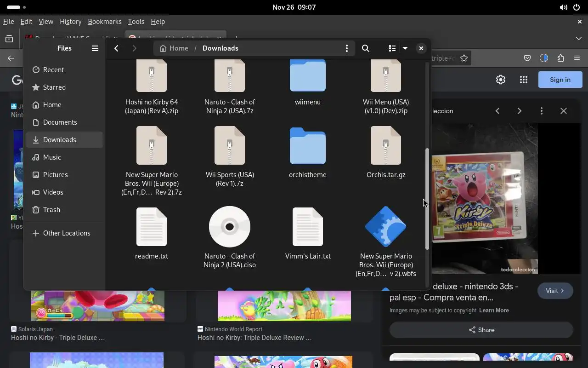588x368 pixels.
Task: Open Google quick settings gear
Action: pos(501,80)
